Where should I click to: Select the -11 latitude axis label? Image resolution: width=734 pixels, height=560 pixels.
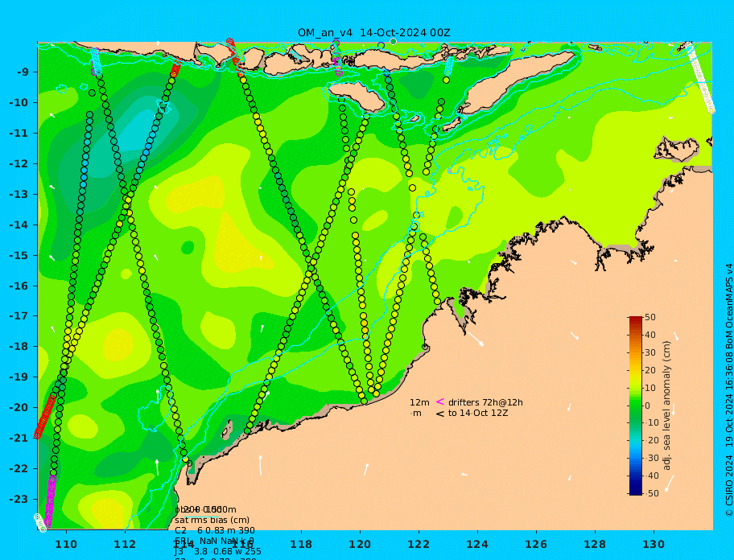[19, 134]
